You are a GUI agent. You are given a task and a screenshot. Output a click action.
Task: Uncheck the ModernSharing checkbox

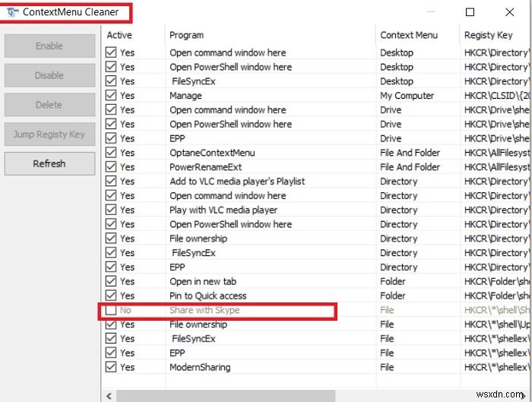coord(111,367)
